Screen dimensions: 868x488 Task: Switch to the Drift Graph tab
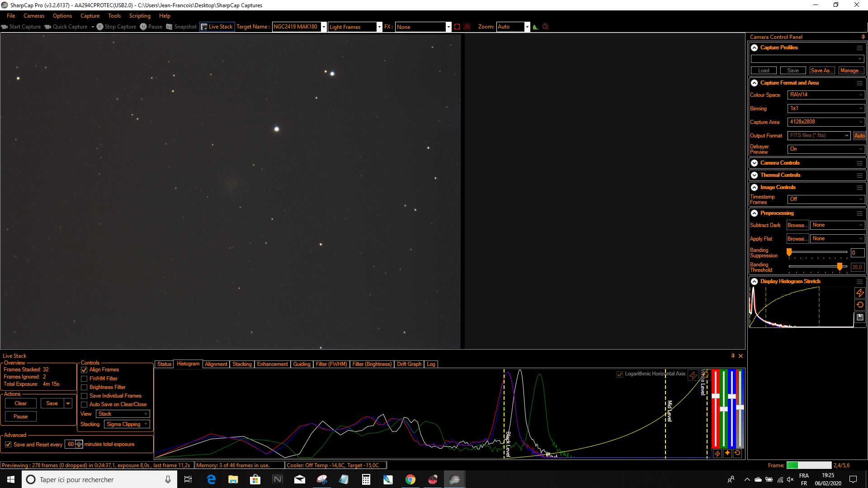tap(409, 364)
